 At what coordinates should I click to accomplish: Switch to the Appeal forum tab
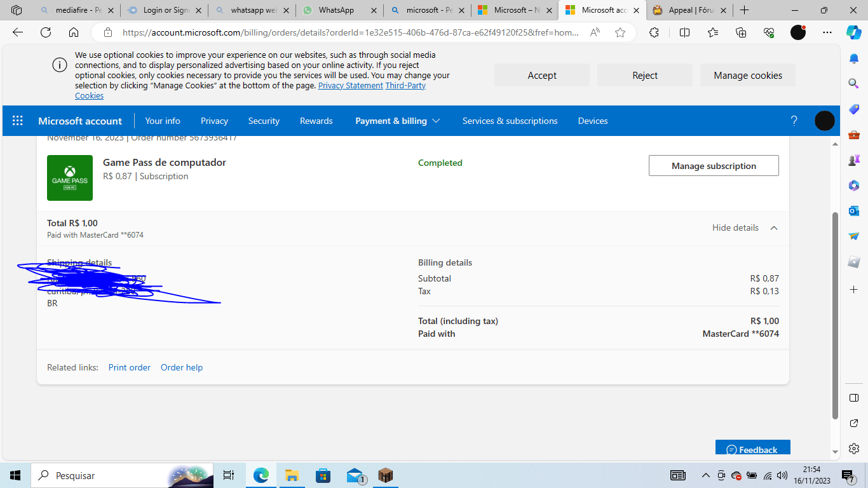688,10
